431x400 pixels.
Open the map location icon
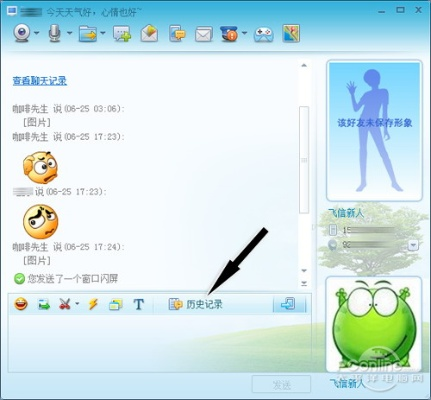pos(291,33)
